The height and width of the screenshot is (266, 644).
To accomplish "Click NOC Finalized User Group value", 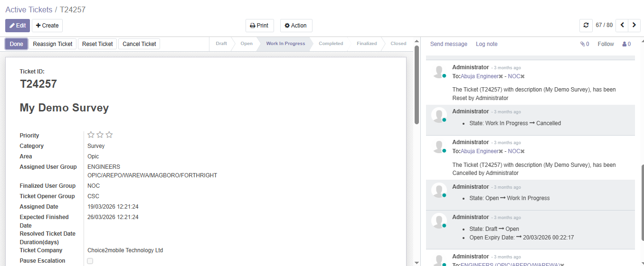I will tap(94, 186).
